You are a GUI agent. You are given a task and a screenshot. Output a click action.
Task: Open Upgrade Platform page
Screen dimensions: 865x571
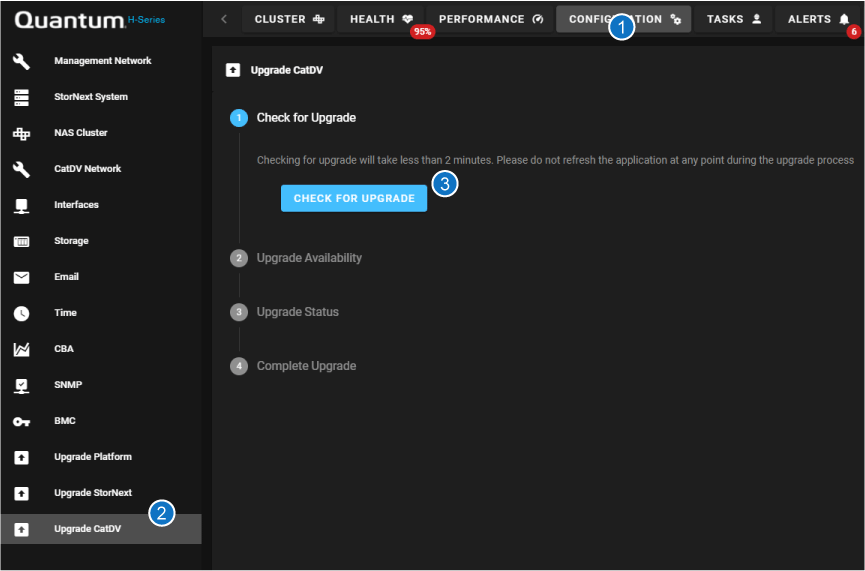coord(101,457)
